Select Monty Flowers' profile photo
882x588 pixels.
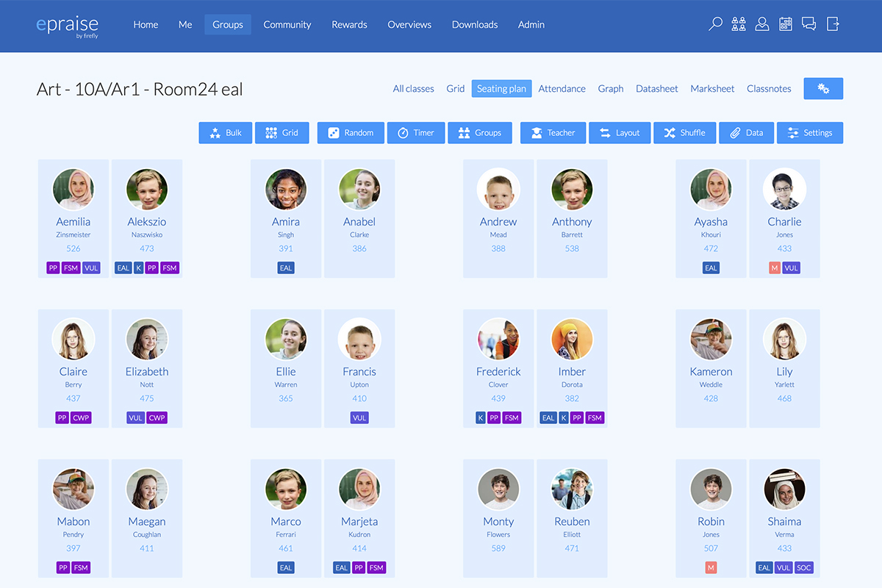[498, 490]
